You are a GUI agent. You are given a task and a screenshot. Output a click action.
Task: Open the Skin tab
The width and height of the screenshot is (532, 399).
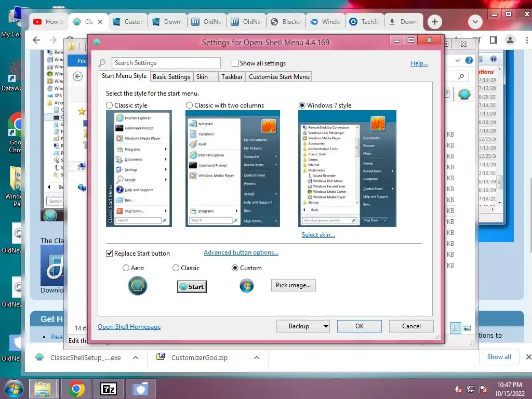pos(206,77)
